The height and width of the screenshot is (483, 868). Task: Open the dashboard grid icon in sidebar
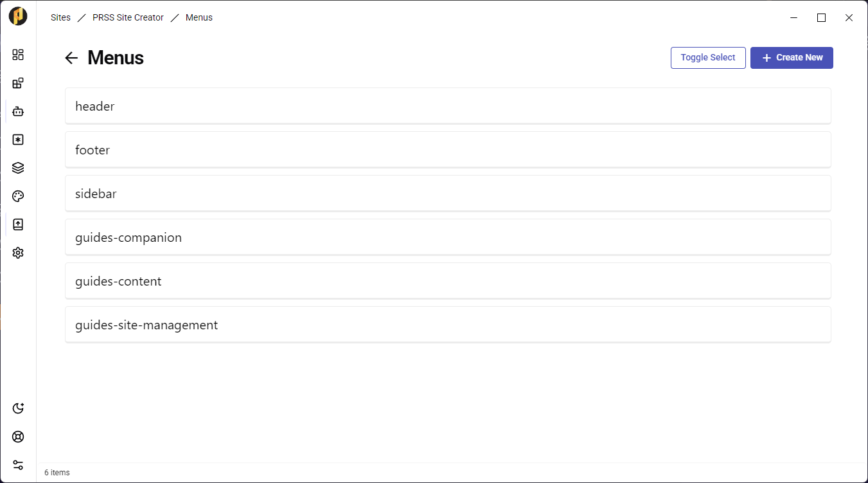coord(18,55)
